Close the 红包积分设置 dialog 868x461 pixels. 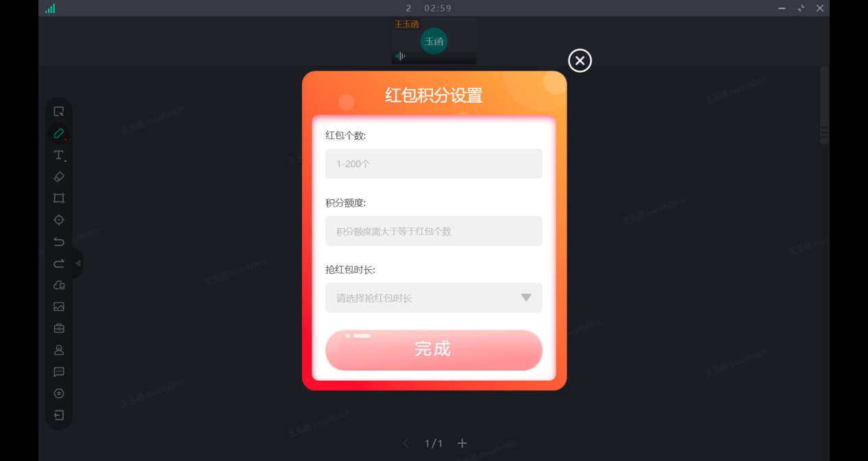tap(580, 61)
